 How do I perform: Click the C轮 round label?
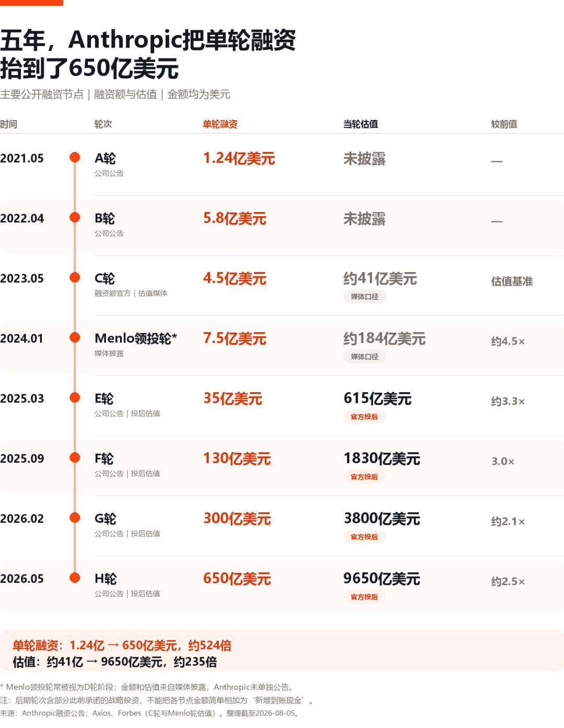(105, 278)
